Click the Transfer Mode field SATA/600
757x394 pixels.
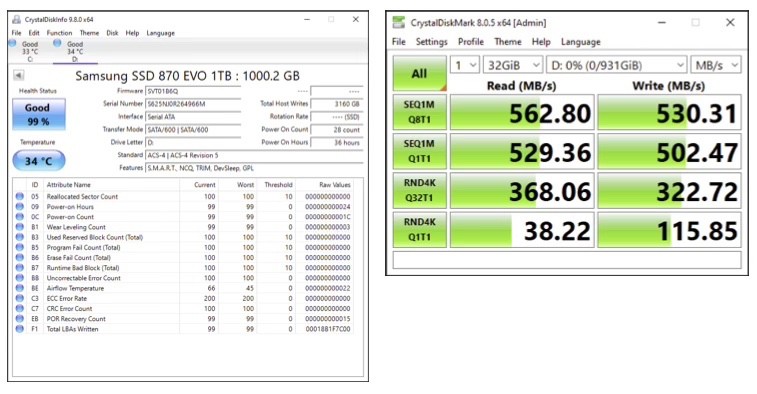coord(193,129)
